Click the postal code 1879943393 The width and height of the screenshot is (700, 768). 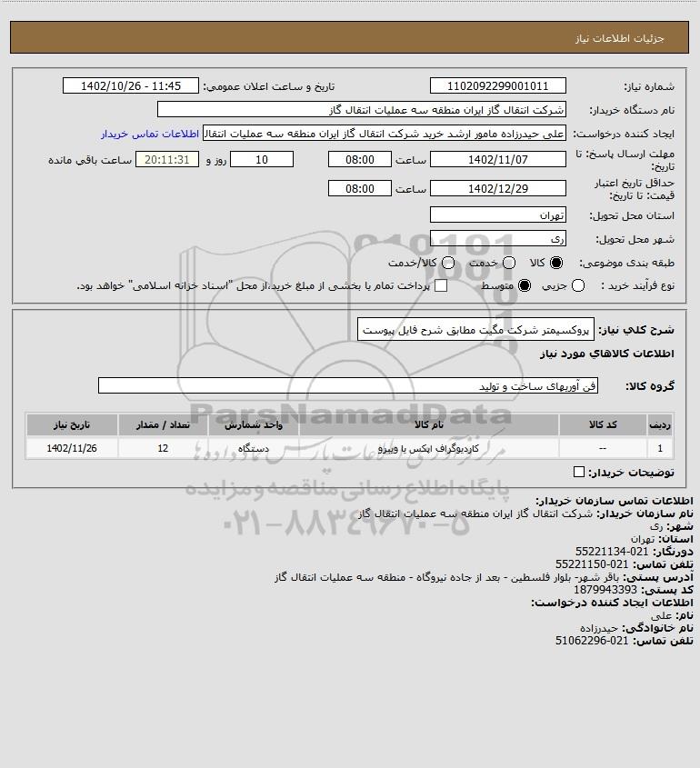(605, 590)
